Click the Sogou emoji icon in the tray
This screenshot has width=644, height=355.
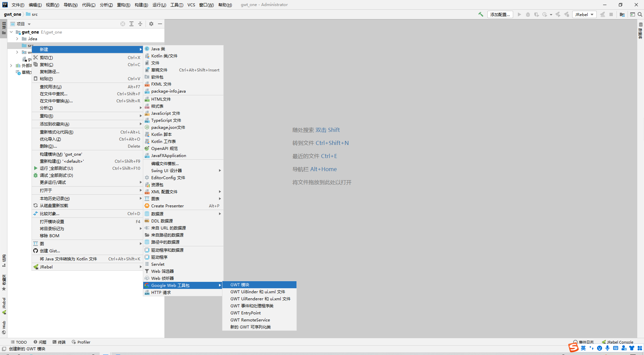coord(599,348)
